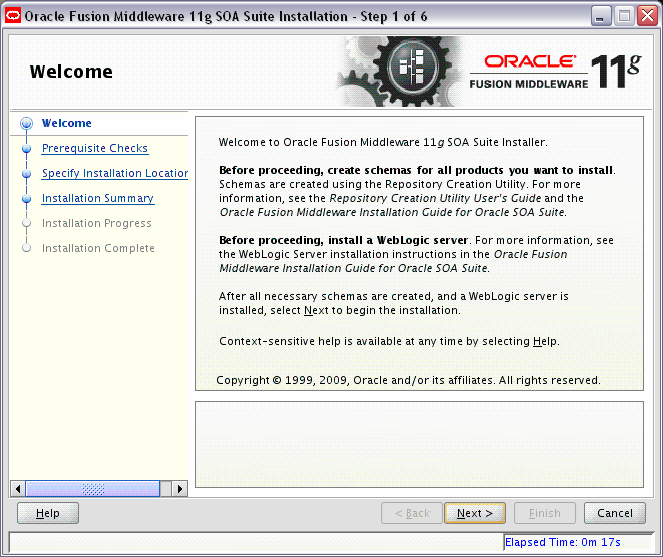The height and width of the screenshot is (557, 663).
Task: Click the Oracle Fusion Middleware 11g logo
Action: click(x=555, y=71)
